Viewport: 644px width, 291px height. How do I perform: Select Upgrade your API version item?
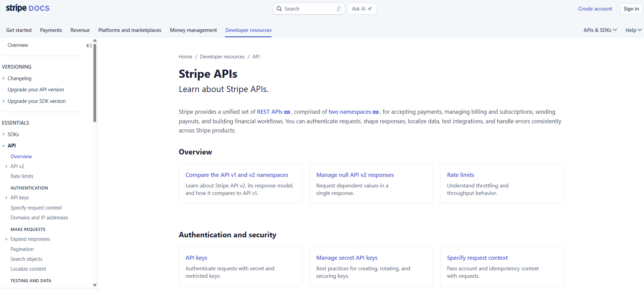coord(36,90)
